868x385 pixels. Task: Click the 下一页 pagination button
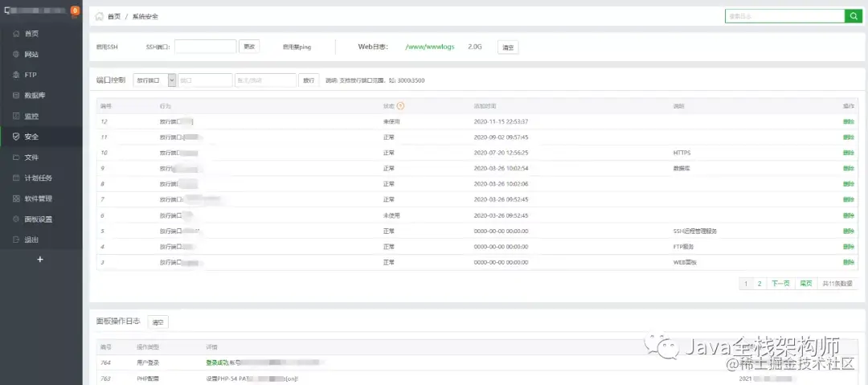(x=780, y=284)
